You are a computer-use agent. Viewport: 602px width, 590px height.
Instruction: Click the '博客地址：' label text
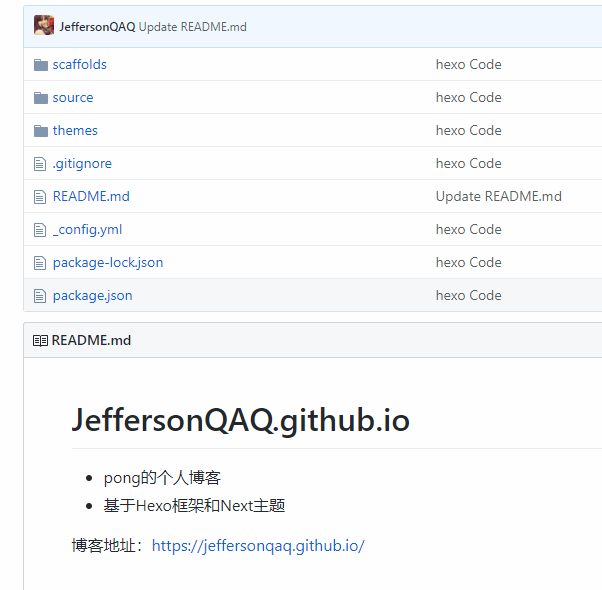click(107, 546)
